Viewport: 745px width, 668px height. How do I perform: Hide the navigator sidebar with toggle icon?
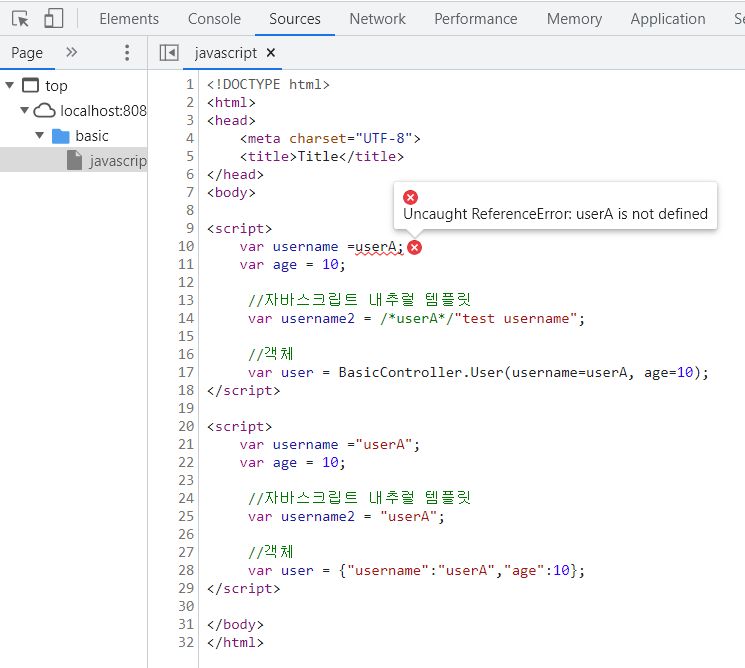(169, 53)
